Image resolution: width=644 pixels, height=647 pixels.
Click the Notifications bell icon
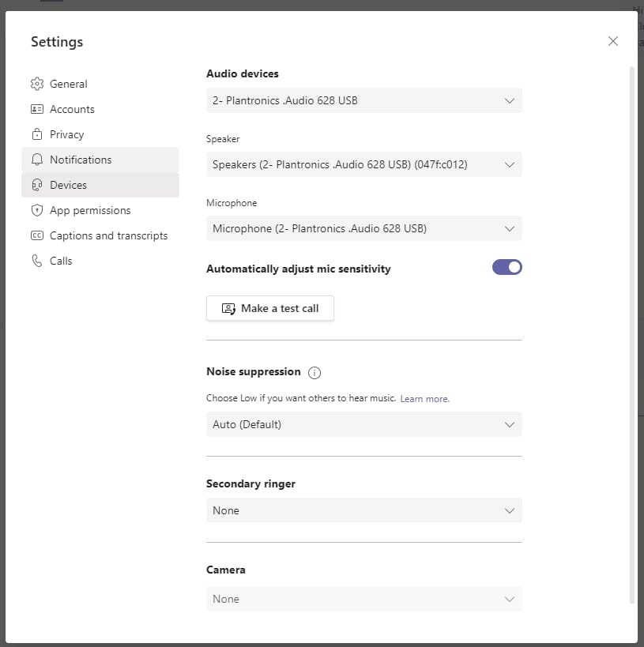36,160
